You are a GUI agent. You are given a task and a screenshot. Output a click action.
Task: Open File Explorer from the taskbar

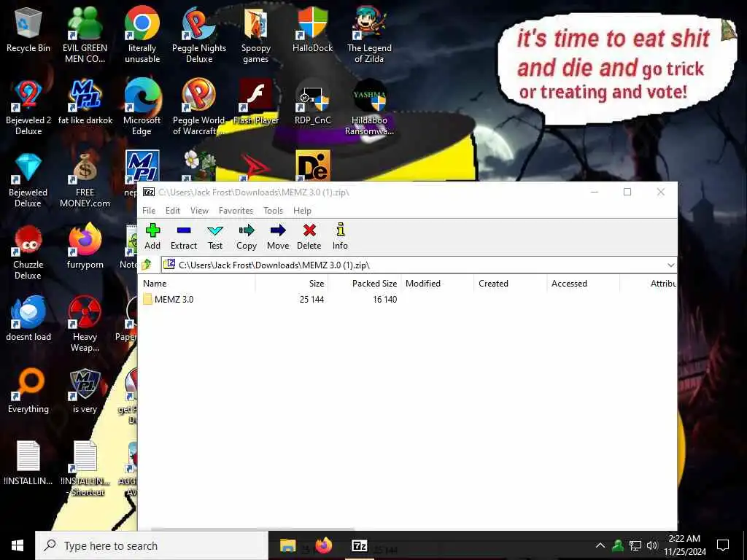(x=287, y=545)
